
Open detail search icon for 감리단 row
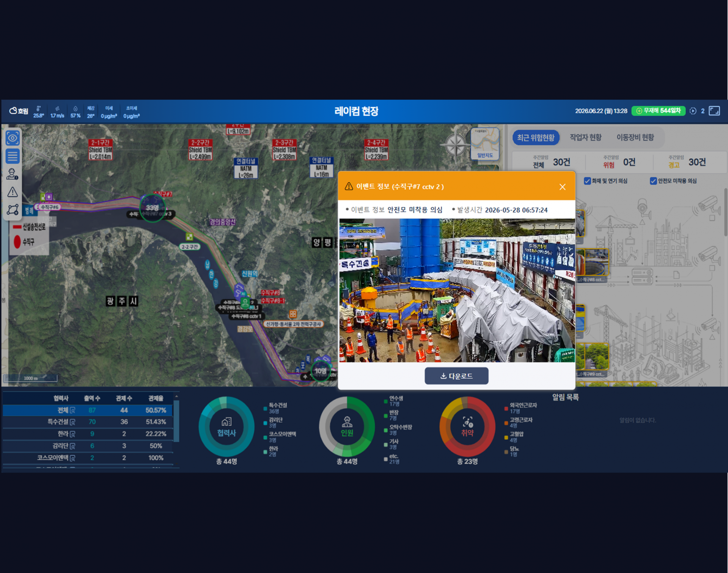(72, 446)
